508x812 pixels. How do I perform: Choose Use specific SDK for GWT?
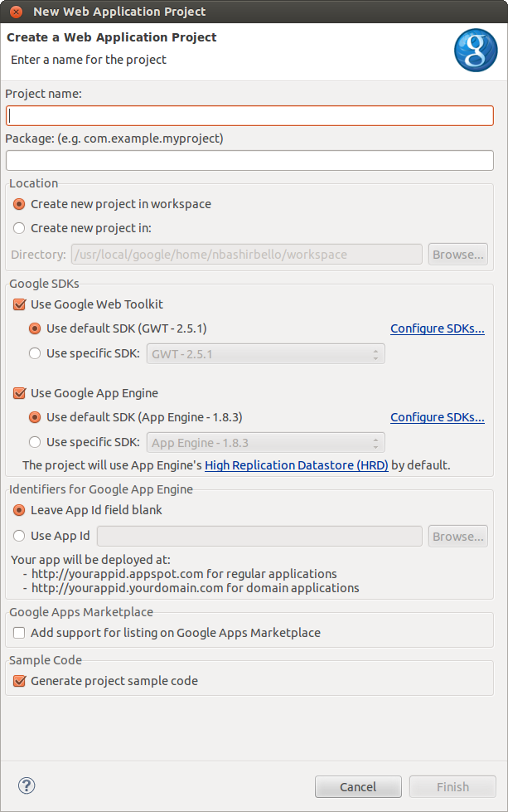[35, 353]
